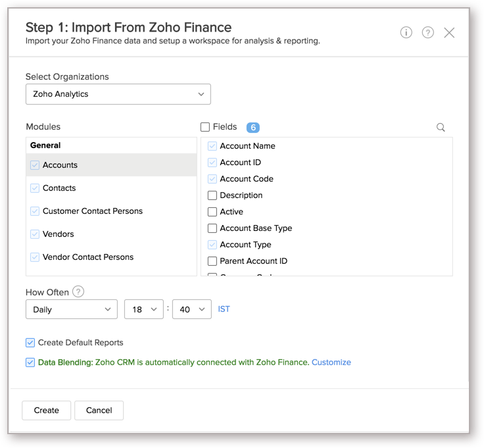Viewport: 484px width, 448px height.
Task: Uncheck the Vendors module checkbox
Action: (x=35, y=234)
